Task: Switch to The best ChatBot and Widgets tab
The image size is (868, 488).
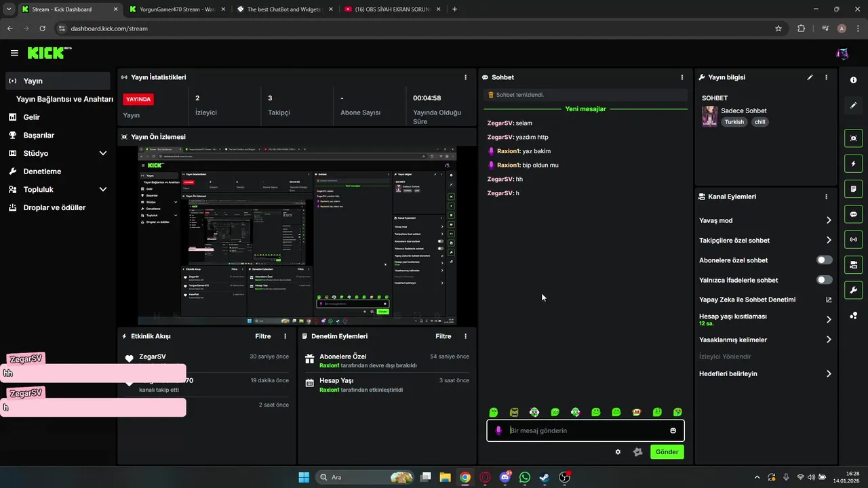Action: (x=285, y=9)
